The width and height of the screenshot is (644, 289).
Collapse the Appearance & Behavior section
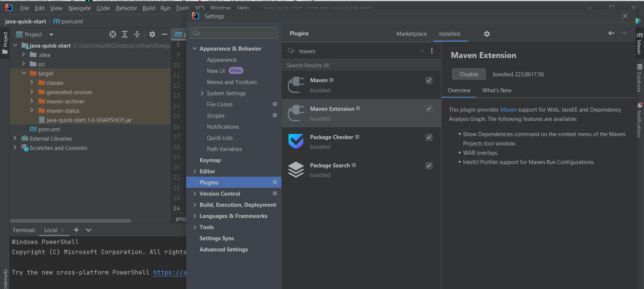(195, 49)
